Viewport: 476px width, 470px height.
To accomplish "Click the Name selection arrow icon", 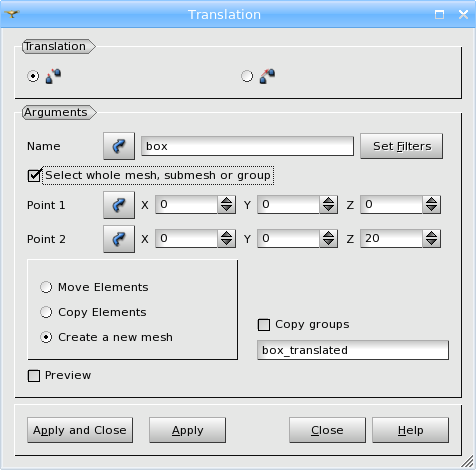I will 119,146.
